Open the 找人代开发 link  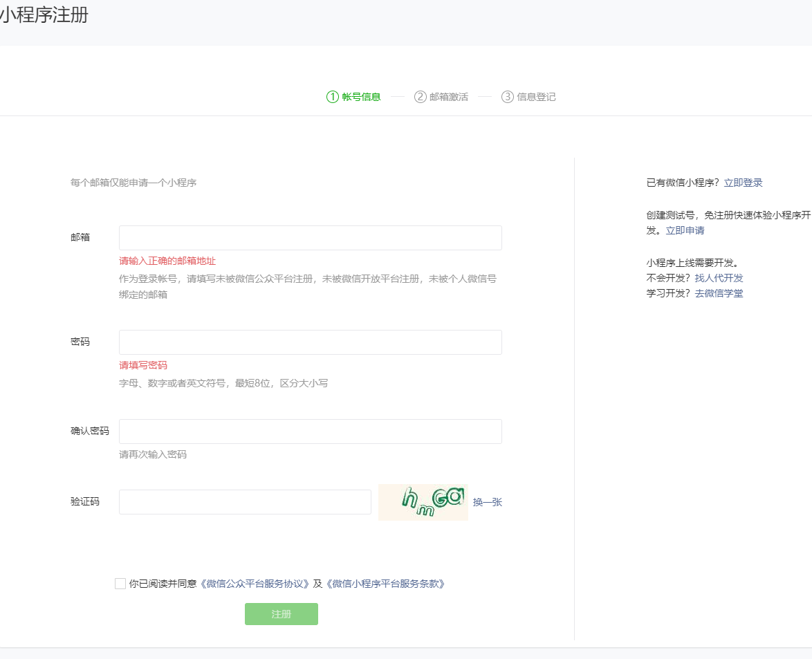point(719,278)
